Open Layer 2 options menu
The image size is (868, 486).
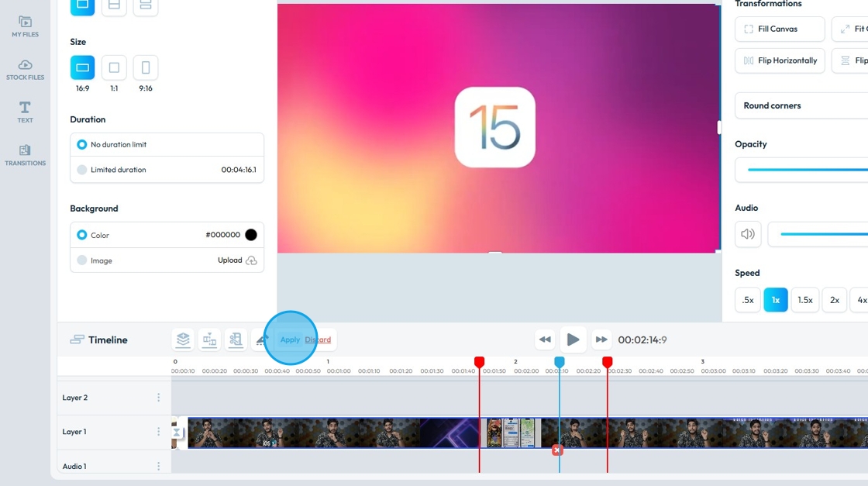(158, 398)
